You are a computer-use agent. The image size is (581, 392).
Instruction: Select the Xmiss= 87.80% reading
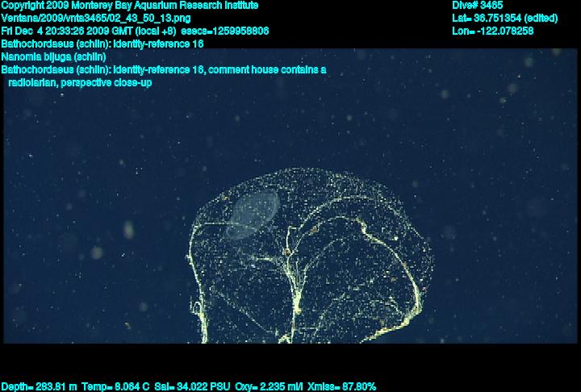(341, 386)
